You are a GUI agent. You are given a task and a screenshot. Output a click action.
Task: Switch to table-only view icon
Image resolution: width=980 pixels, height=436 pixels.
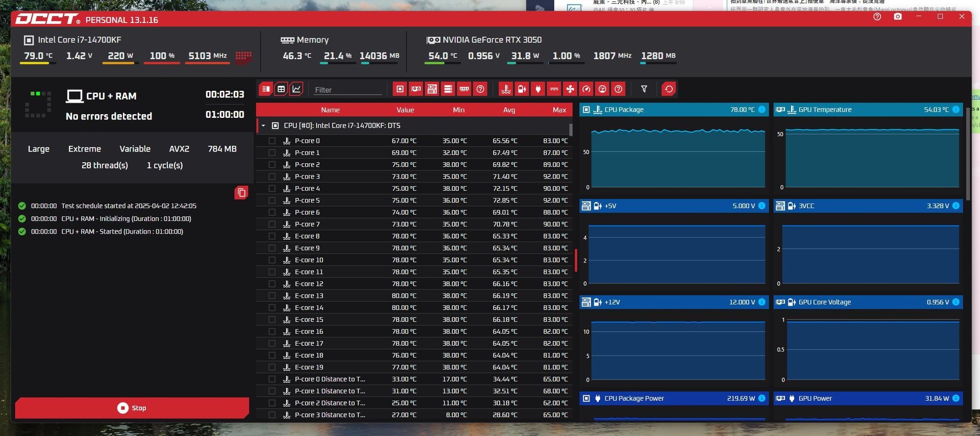pyautogui.click(x=281, y=89)
